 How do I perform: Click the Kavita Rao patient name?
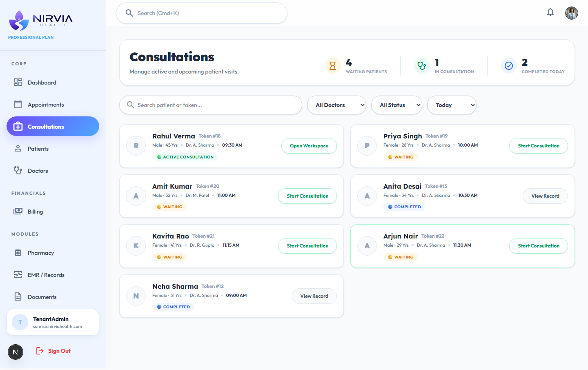coord(171,236)
